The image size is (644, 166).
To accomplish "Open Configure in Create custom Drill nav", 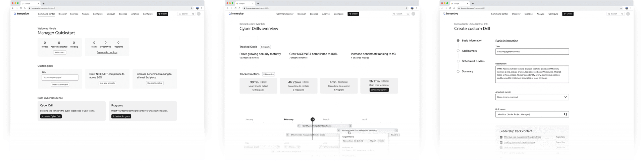I will click(x=553, y=14).
